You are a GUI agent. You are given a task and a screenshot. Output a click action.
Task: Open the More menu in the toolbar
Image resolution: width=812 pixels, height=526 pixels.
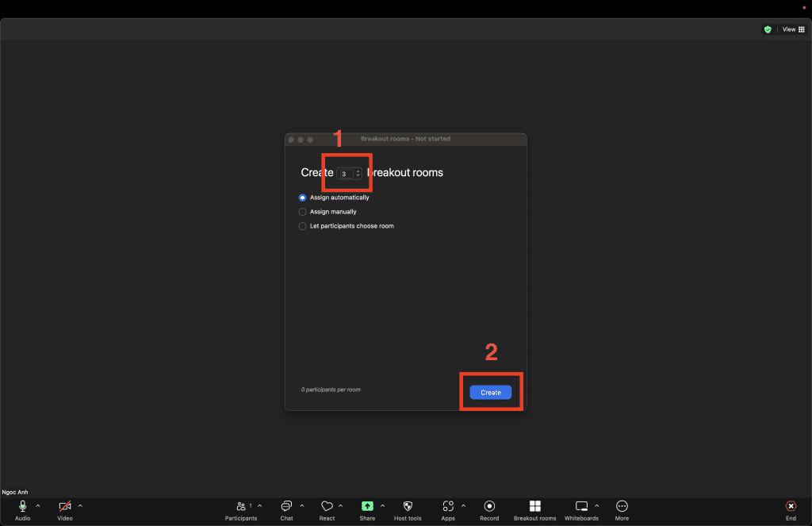click(622, 510)
